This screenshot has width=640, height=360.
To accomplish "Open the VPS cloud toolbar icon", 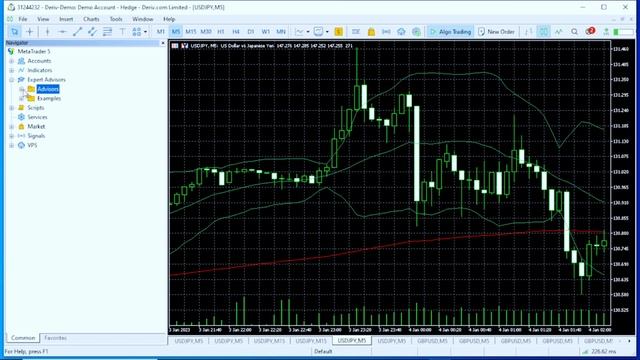I will [x=401, y=32].
